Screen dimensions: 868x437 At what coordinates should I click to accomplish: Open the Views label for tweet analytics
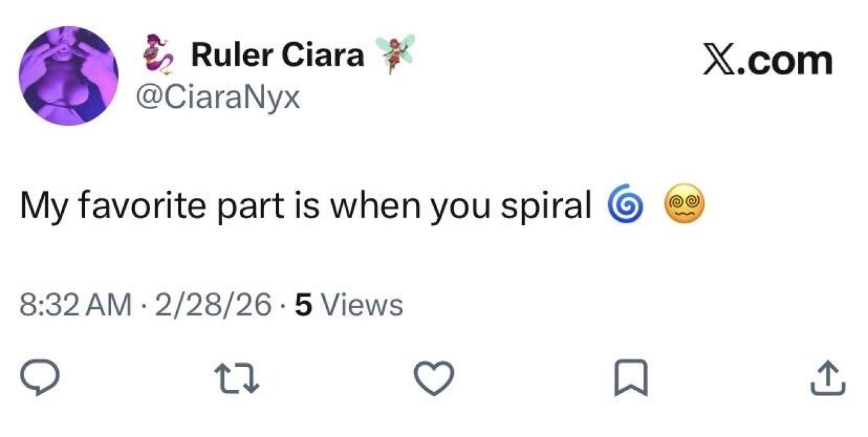click(x=361, y=305)
